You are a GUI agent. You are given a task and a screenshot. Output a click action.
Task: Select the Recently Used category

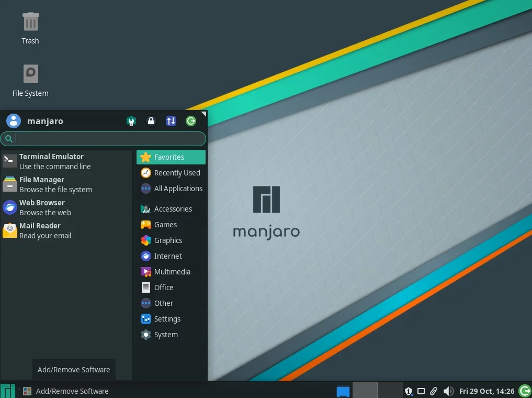pos(171,173)
